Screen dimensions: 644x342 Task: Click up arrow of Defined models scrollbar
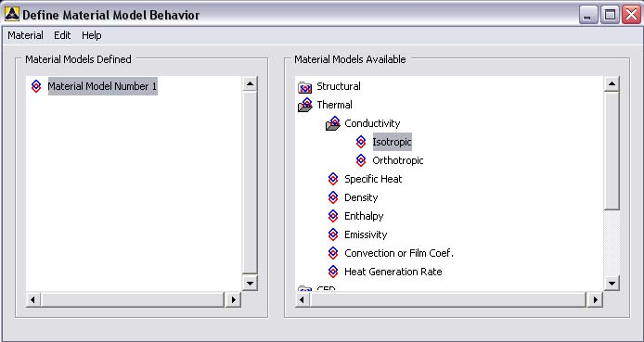click(x=250, y=84)
